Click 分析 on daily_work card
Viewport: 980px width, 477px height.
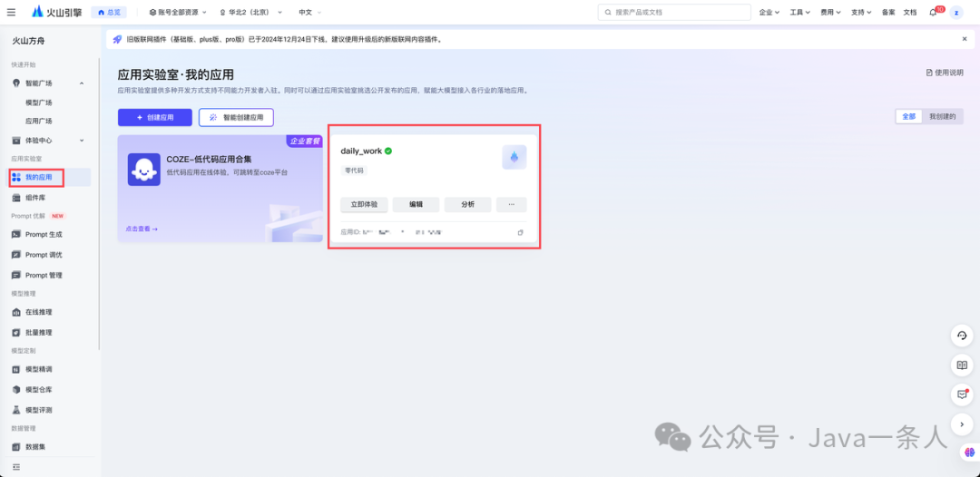[x=467, y=204]
